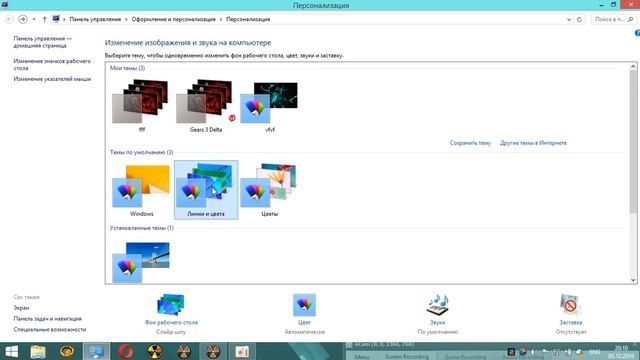Open the orange presentation-style taskbar icon
640x360 pixels.
tap(242, 351)
